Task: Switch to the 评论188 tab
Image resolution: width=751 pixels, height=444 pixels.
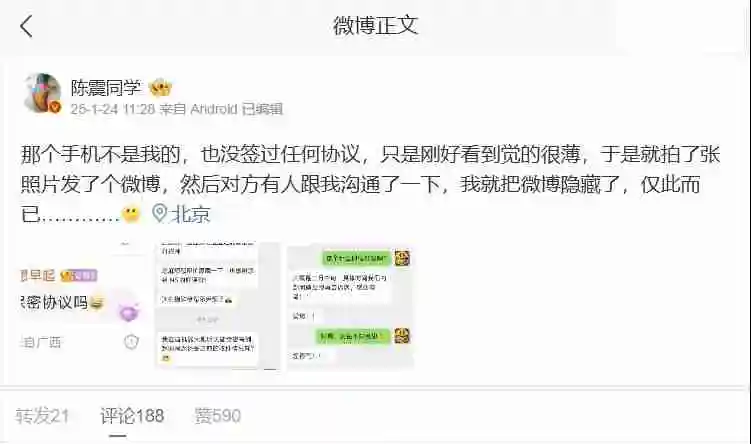Action: pyautogui.click(x=132, y=416)
